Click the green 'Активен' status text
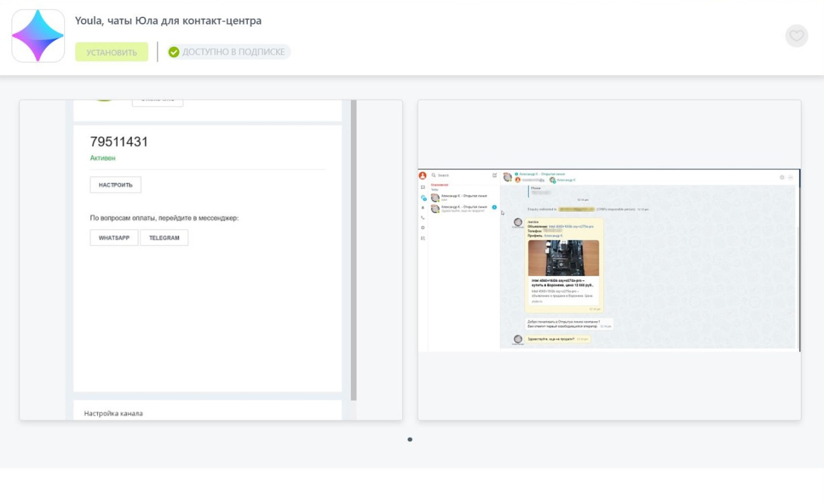The image size is (824, 504). [103, 158]
